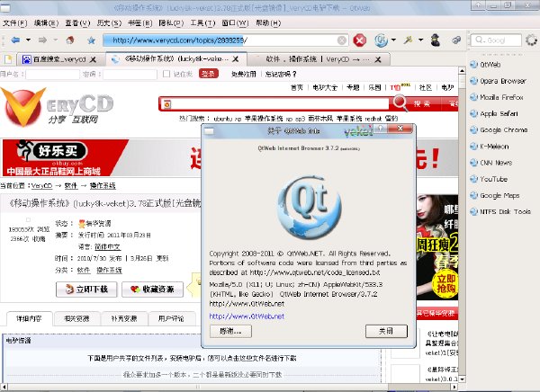Toggle private browsing spy icon
Viewport: 540px width, 392px height.
pyautogui.click(x=436, y=40)
